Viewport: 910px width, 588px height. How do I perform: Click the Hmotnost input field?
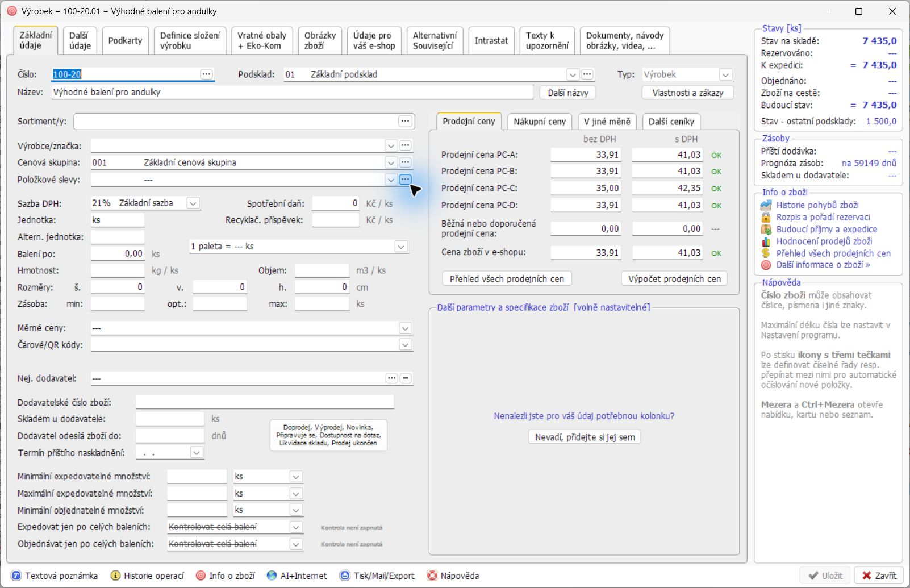coord(118,270)
